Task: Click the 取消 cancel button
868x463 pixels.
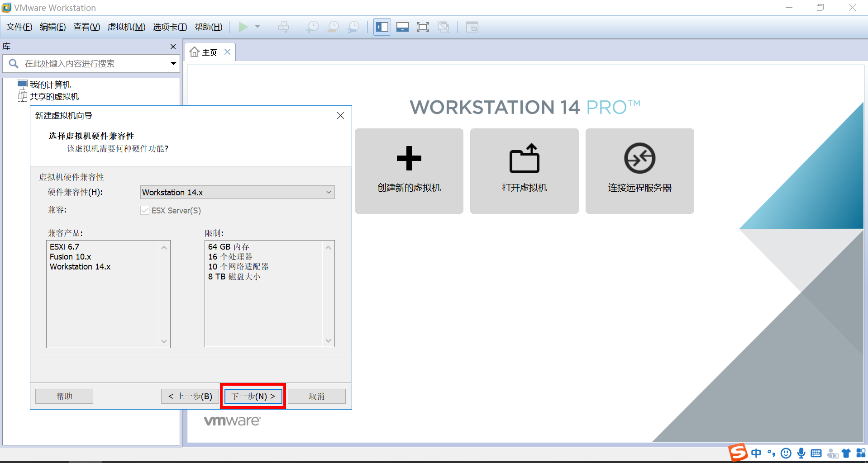Action: click(x=317, y=396)
